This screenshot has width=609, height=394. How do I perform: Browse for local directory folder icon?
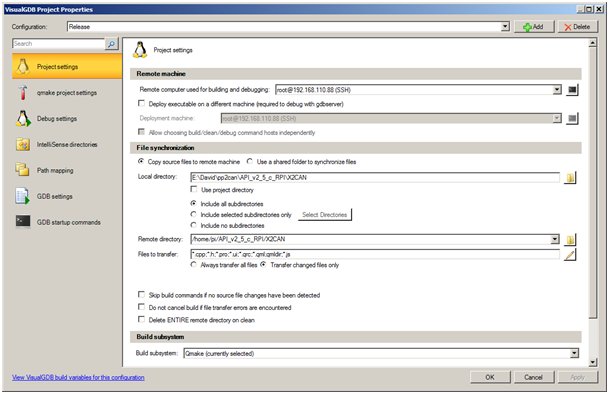570,178
